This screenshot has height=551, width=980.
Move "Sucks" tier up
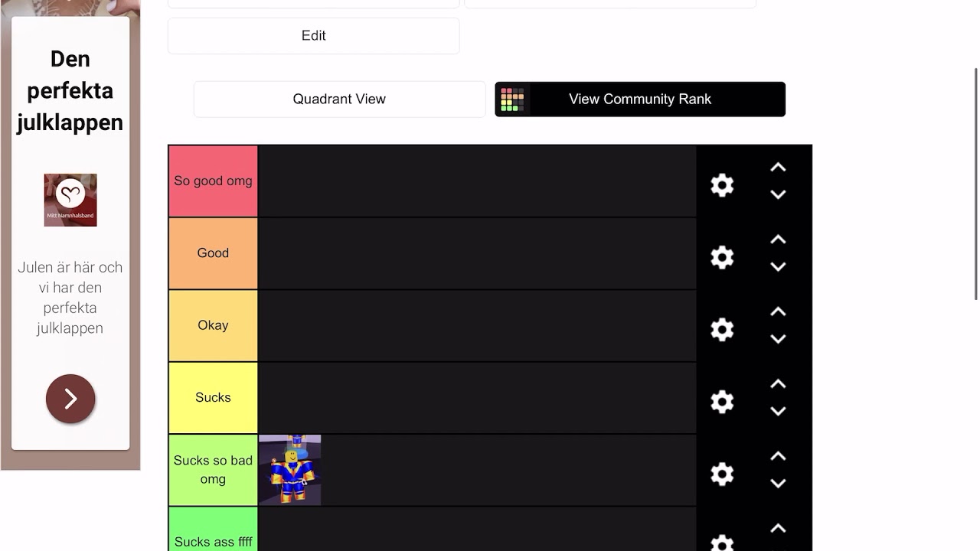coord(778,384)
